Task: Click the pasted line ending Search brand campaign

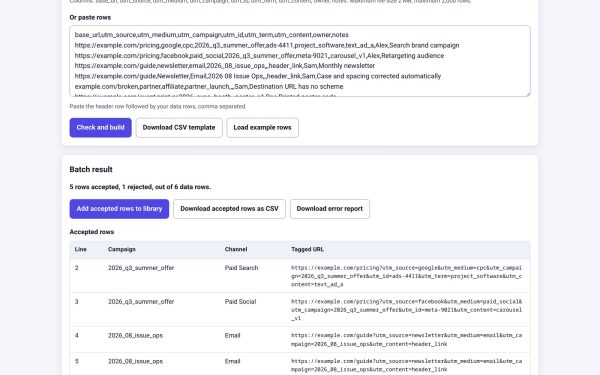Action: 267,45
